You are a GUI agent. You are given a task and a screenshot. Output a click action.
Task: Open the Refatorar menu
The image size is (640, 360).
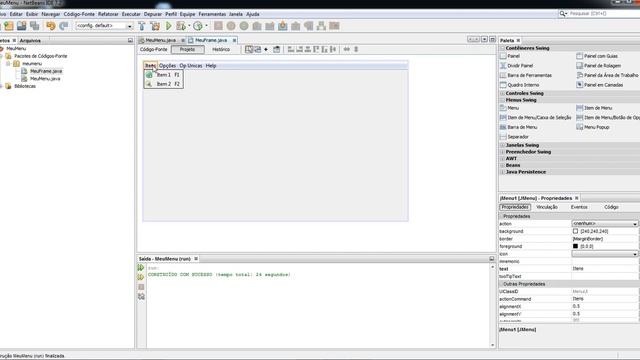tap(108, 14)
